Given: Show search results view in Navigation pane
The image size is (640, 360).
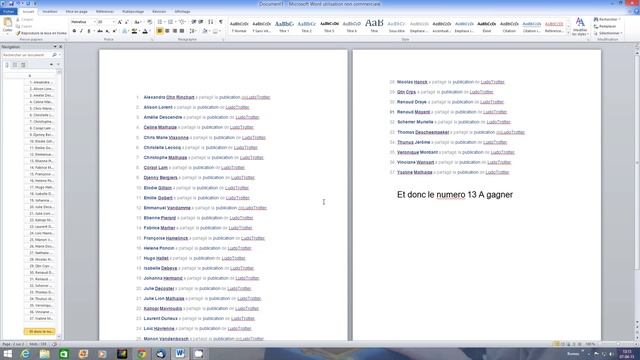Looking at the screenshot, I should point(23,65).
